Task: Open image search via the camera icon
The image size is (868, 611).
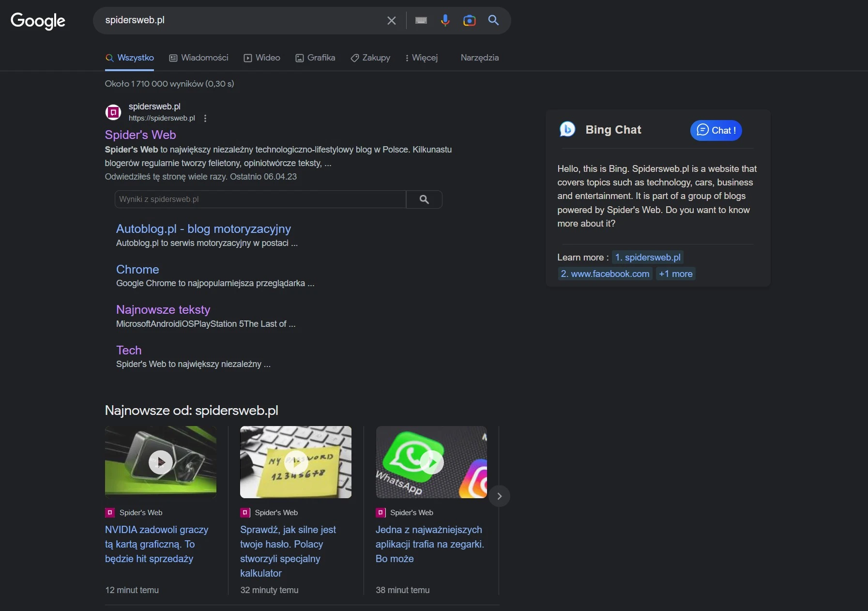Action: pyautogui.click(x=470, y=20)
